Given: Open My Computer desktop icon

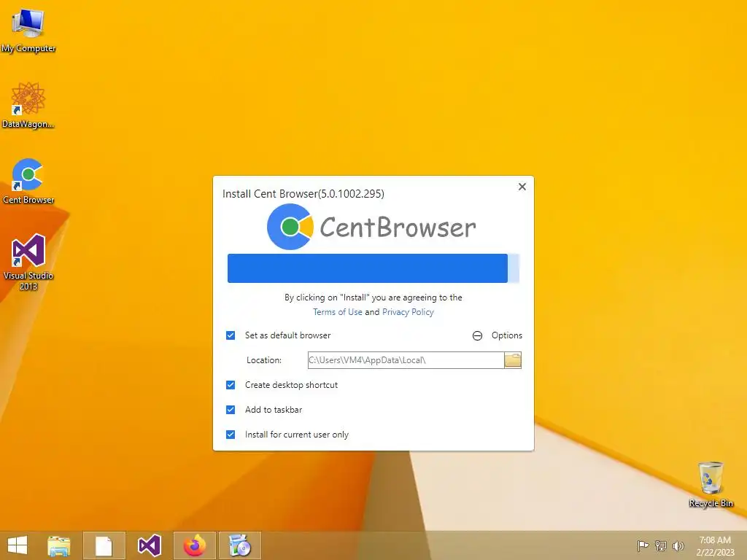Looking at the screenshot, I should point(28,29).
